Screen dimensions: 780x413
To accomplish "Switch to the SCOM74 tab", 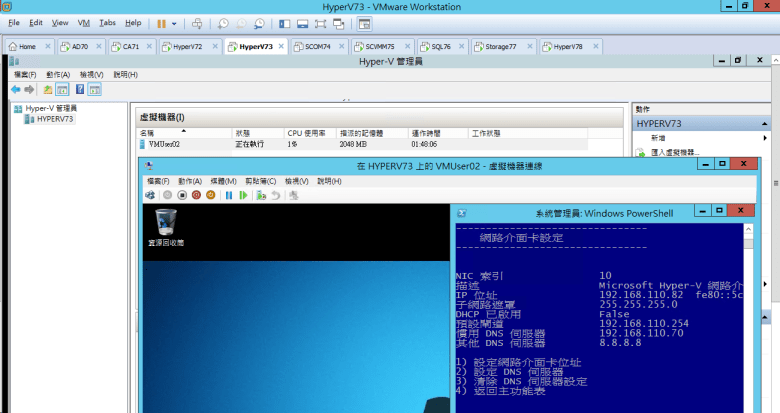I will 318,46.
